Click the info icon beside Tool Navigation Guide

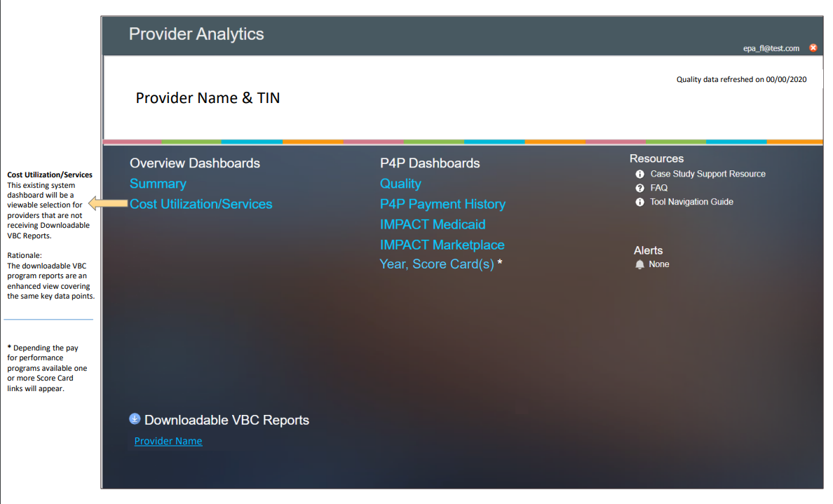639,202
